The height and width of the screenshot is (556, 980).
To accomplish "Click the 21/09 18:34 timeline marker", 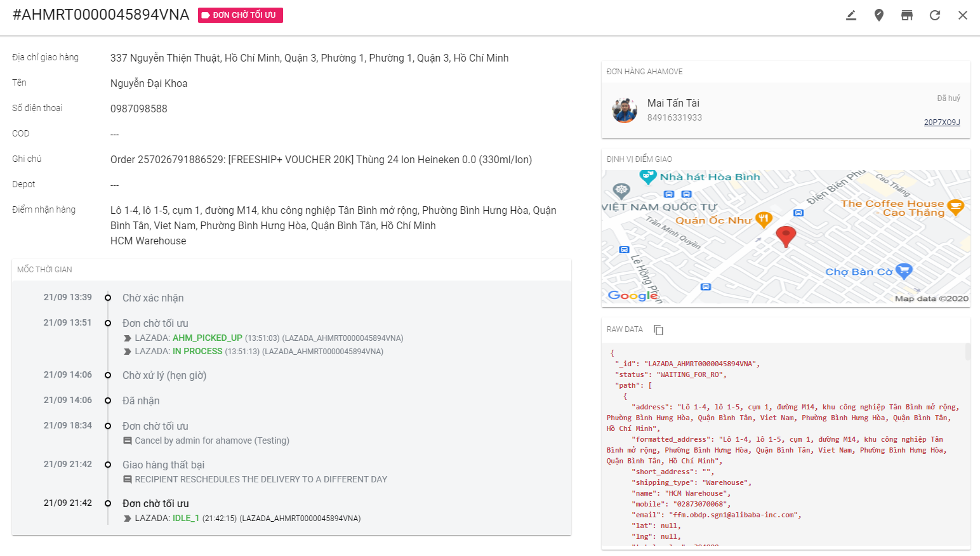I will (108, 426).
